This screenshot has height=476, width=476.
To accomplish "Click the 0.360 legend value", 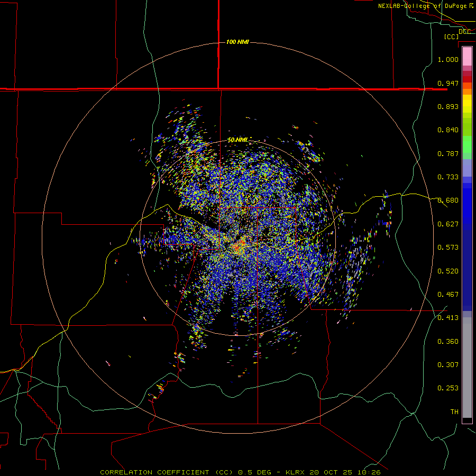I will (448, 342).
